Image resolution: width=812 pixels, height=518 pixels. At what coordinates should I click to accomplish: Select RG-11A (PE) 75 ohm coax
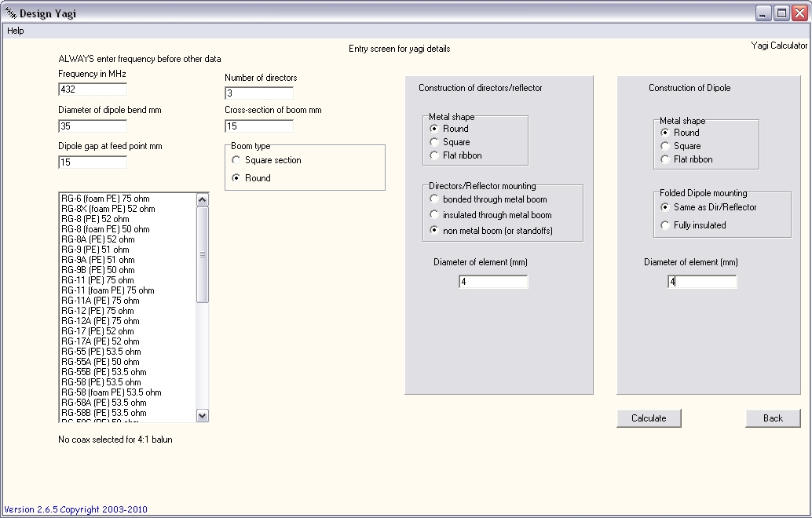tap(127, 301)
